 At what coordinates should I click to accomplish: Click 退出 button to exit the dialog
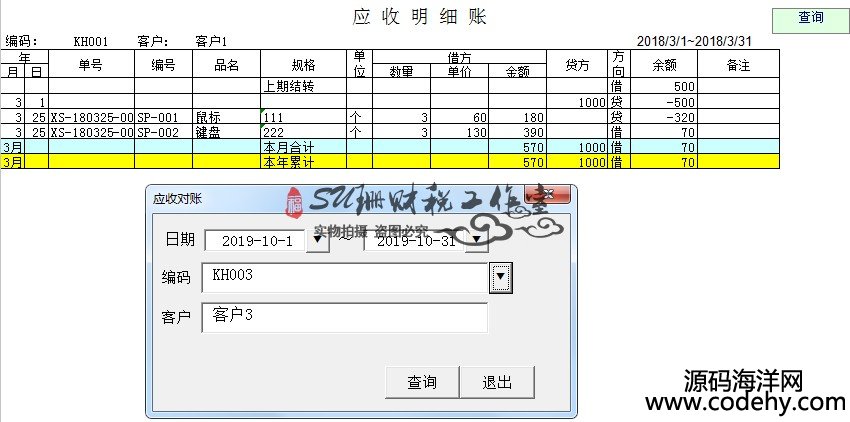tap(497, 382)
